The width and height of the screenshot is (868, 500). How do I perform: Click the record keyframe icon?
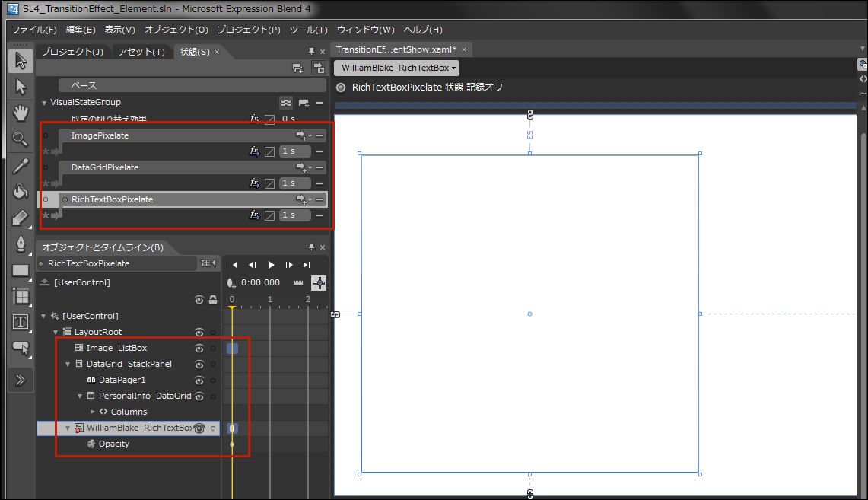tap(231, 283)
